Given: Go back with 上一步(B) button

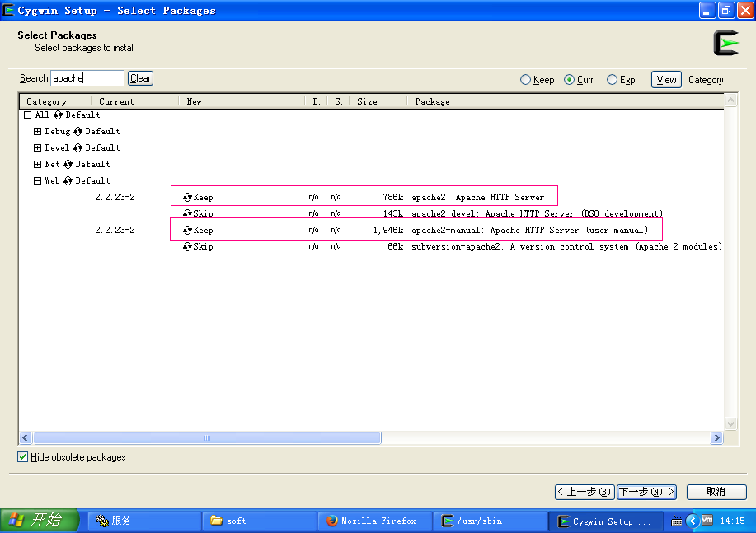Looking at the screenshot, I should tap(585, 492).
